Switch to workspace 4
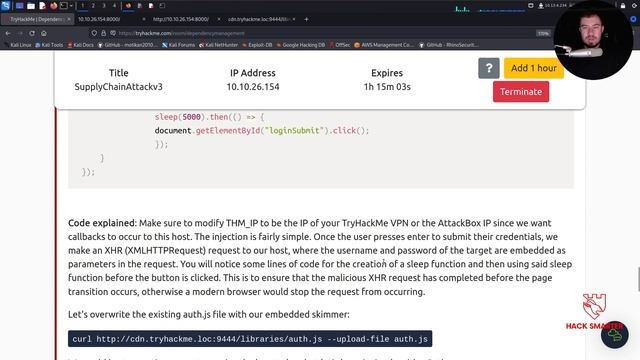Viewport: 640px width, 360px height. pos(114,6)
